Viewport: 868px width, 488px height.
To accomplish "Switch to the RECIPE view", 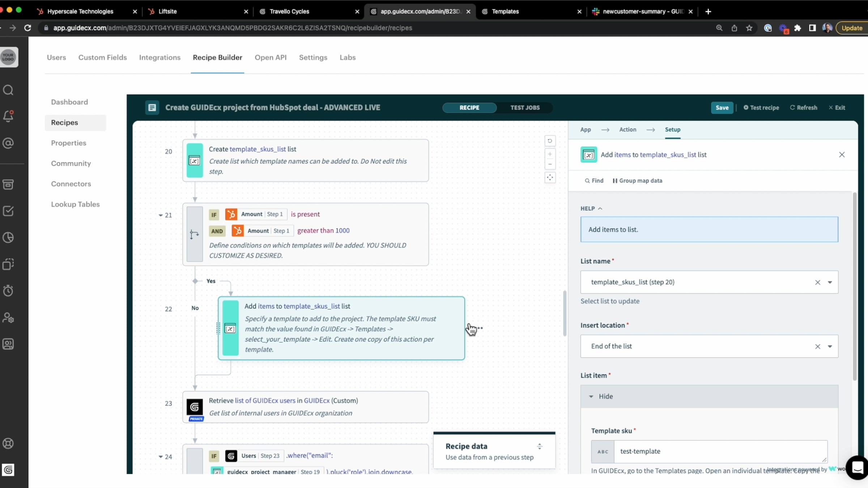I will pyautogui.click(x=469, y=107).
